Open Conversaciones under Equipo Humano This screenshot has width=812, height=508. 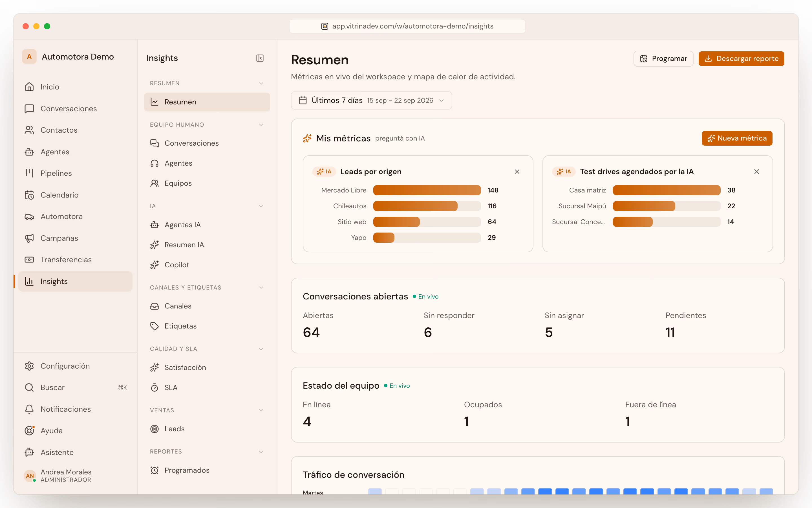[x=207, y=143]
